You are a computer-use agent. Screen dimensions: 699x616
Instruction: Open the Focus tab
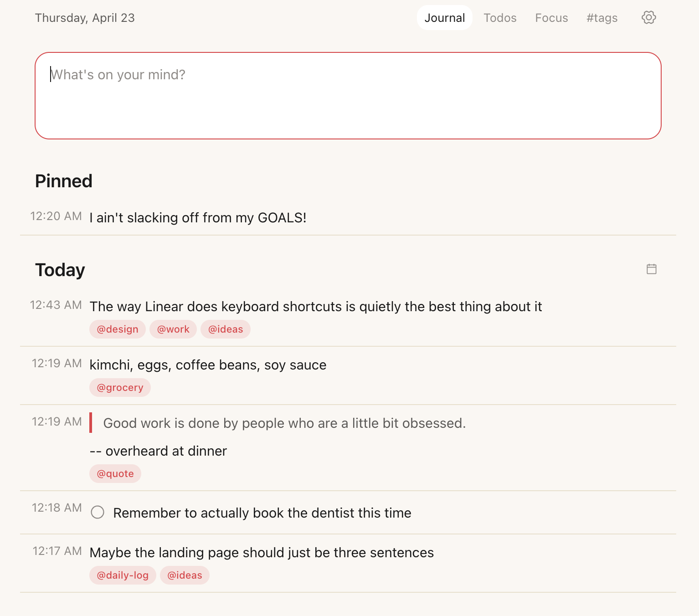coord(551,18)
